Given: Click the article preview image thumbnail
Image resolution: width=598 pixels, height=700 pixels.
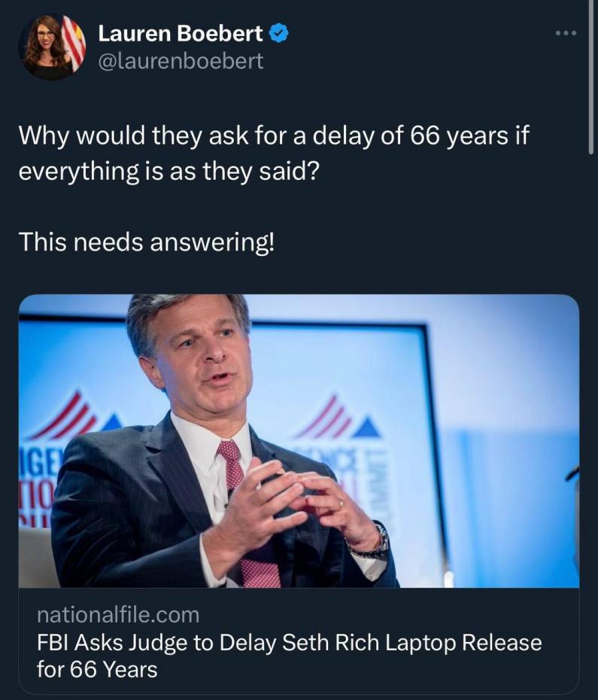Looking at the screenshot, I should 299,440.
